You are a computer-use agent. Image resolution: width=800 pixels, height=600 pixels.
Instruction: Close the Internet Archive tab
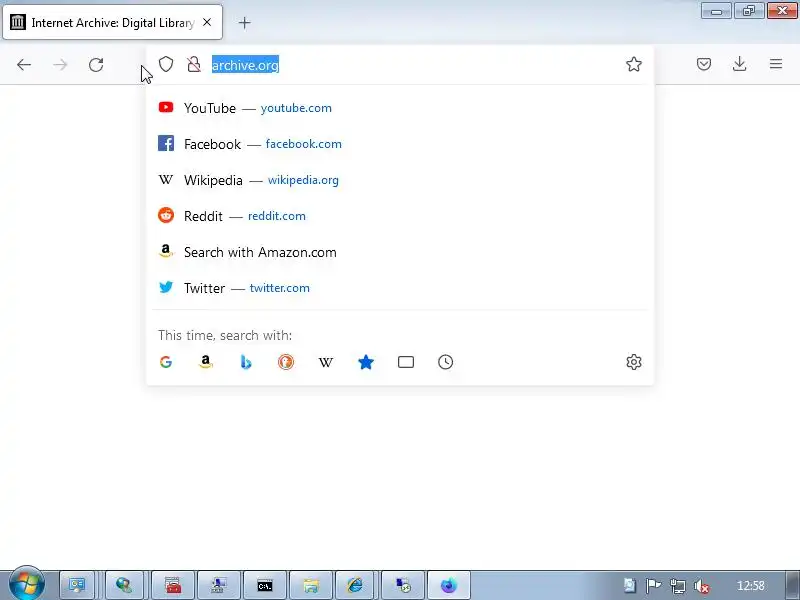point(207,22)
